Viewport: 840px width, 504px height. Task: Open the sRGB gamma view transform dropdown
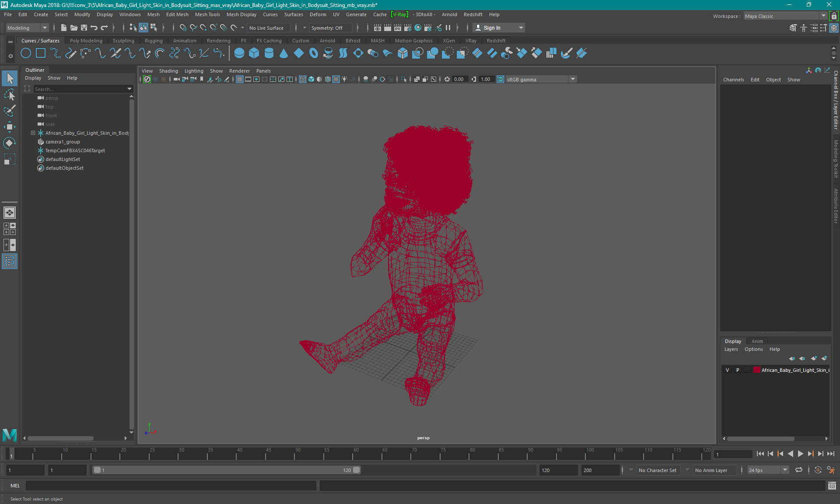coord(541,79)
